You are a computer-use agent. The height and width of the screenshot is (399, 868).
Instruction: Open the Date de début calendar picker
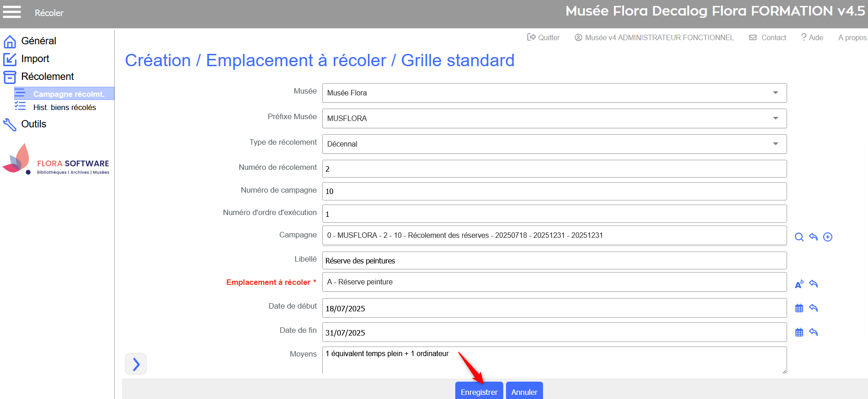click(x=799, y=308)
